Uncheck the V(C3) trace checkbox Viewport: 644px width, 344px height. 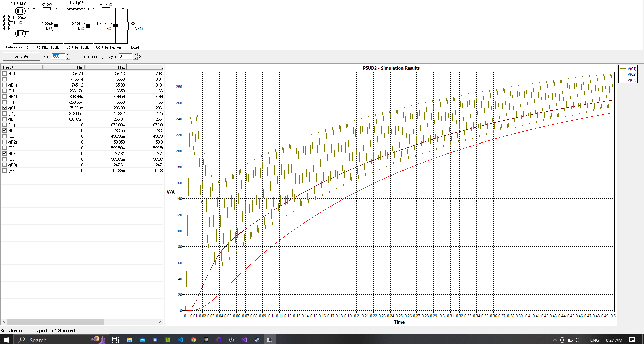point(4,153)
